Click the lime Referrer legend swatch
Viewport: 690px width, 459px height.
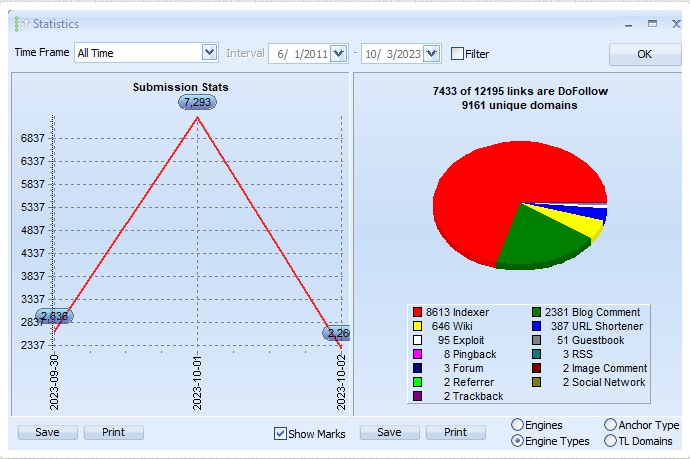pos(418,382)
